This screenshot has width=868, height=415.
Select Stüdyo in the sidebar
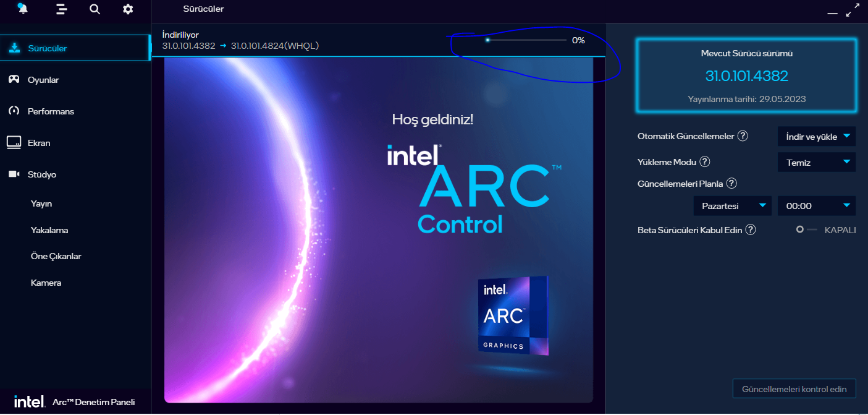point(75,174)
